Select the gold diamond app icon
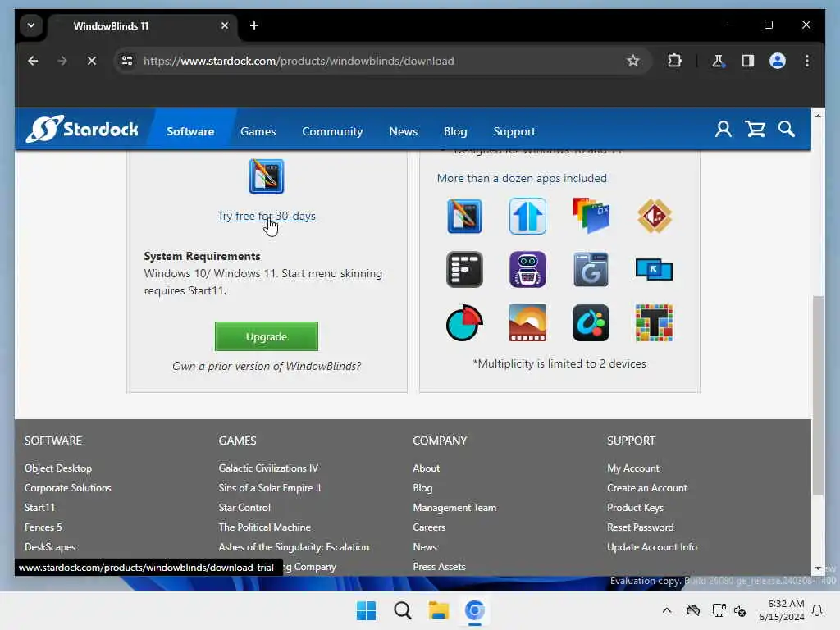The width and height of the screenshot is (840, 630). (655, 216)
